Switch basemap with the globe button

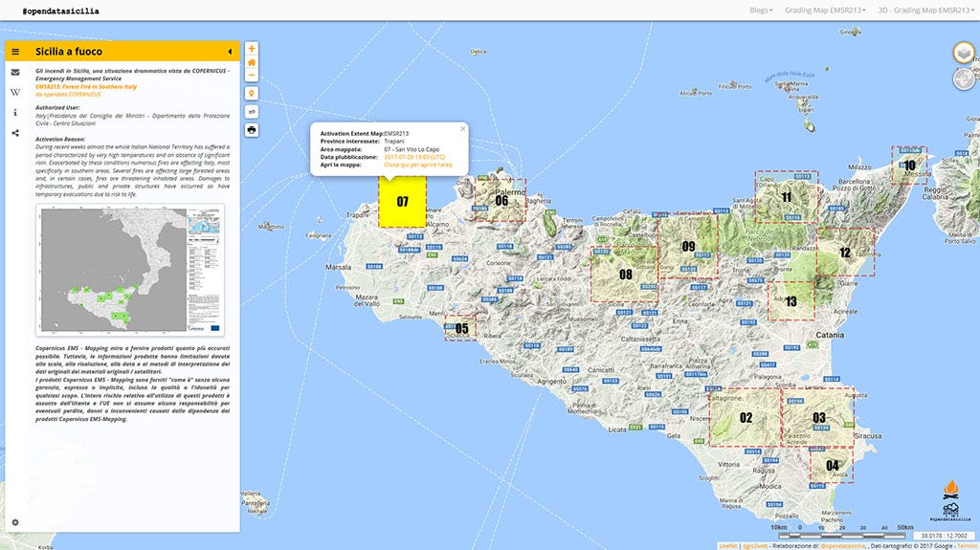click(964, 79)
